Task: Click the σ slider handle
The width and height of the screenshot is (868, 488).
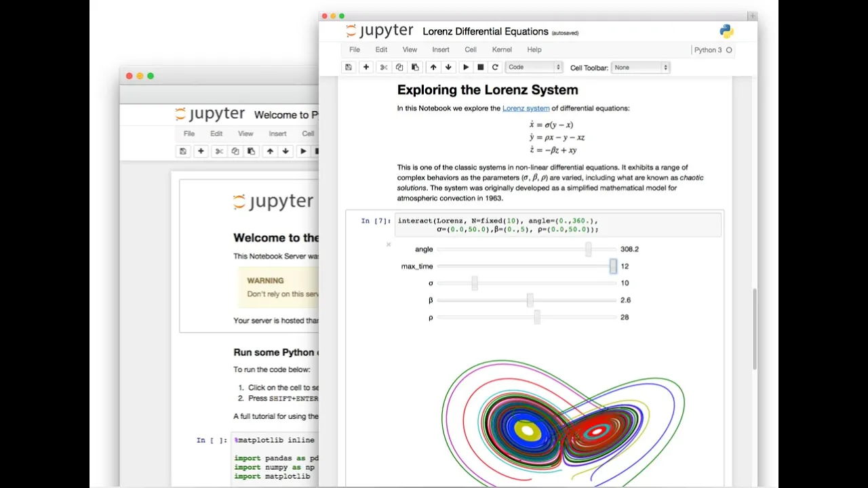Action: 475,283
